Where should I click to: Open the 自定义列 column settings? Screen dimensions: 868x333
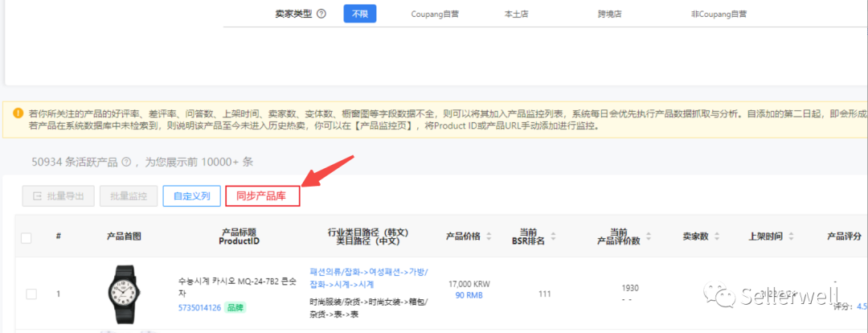pos(191,196)
